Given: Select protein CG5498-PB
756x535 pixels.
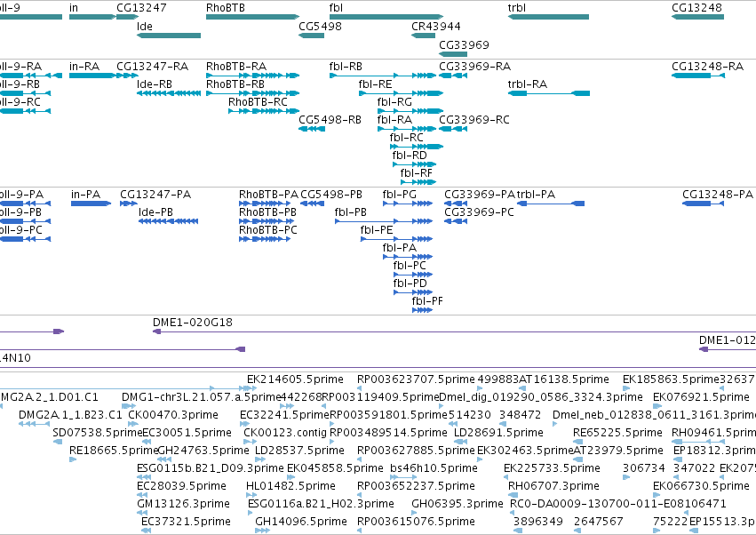Looking at the screenshot, I should coord(312,204).
